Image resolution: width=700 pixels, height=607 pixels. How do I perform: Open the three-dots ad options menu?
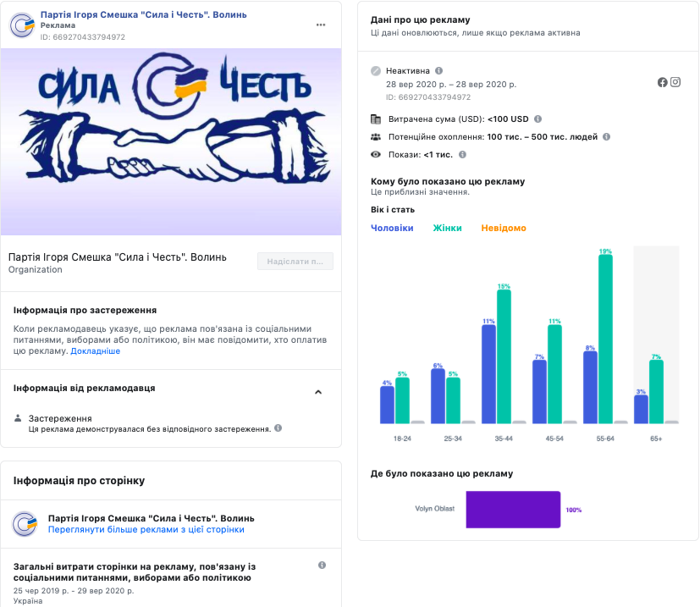(x=321, y=25)
